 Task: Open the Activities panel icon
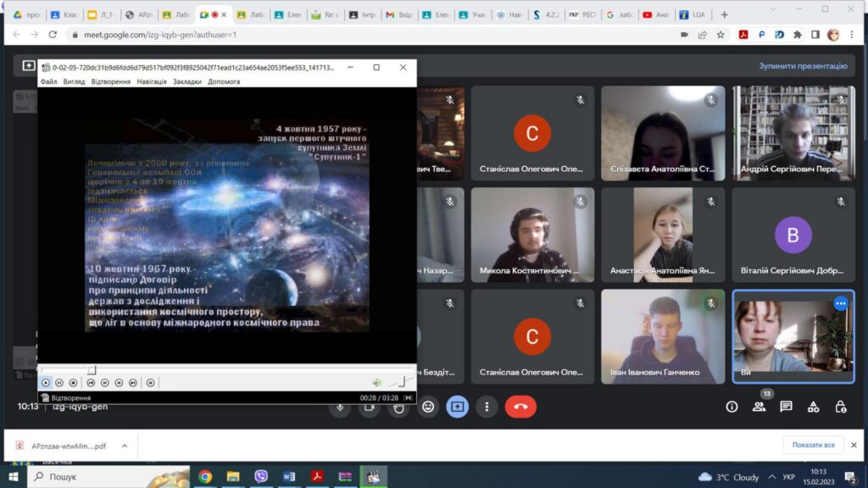pyautogui.click(x=813, y=407)
